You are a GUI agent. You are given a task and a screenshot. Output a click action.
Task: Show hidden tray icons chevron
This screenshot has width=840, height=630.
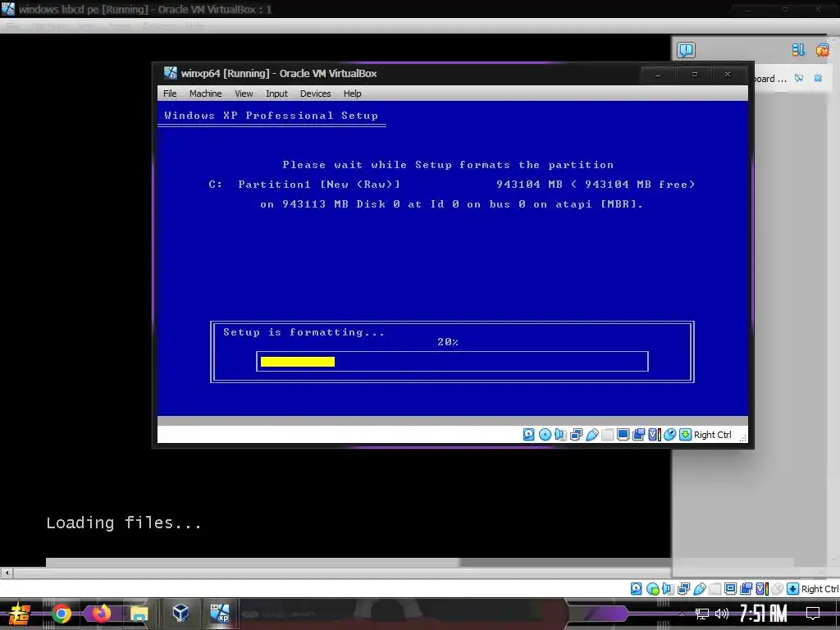pos(682,614)
